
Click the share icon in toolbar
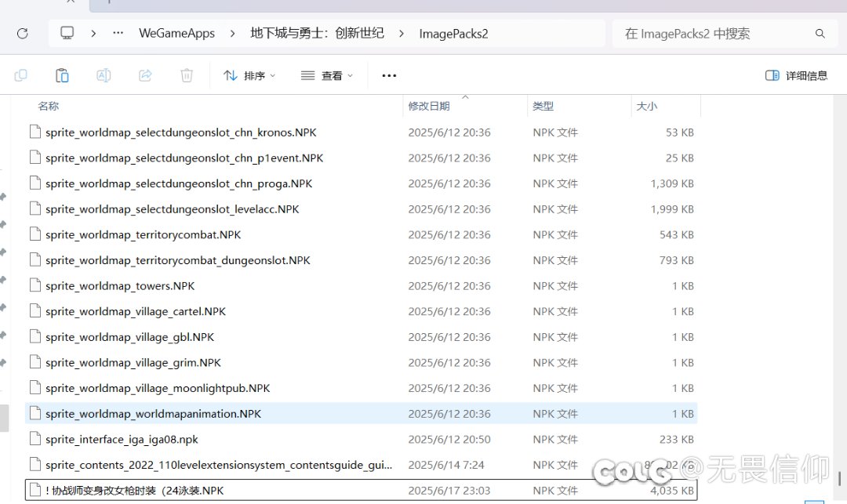(145, 75)
